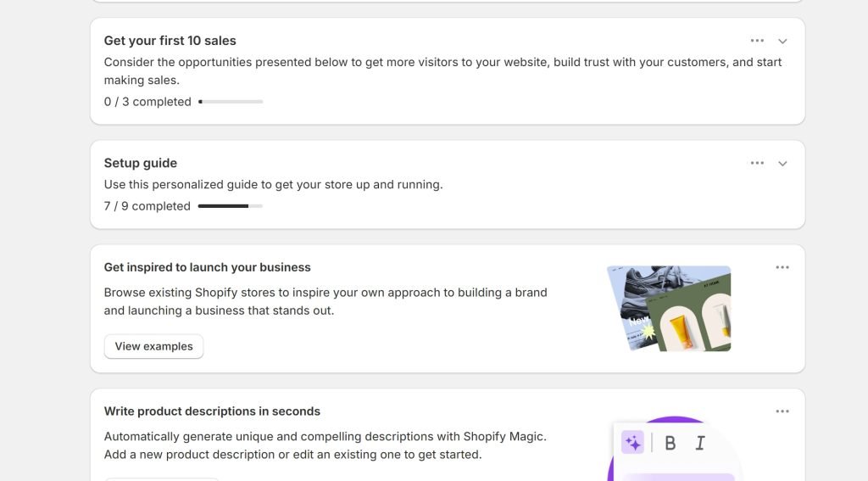The image size is (868, 481).
Task: Expand the Setup guide chevron
Action: point(782,164)
